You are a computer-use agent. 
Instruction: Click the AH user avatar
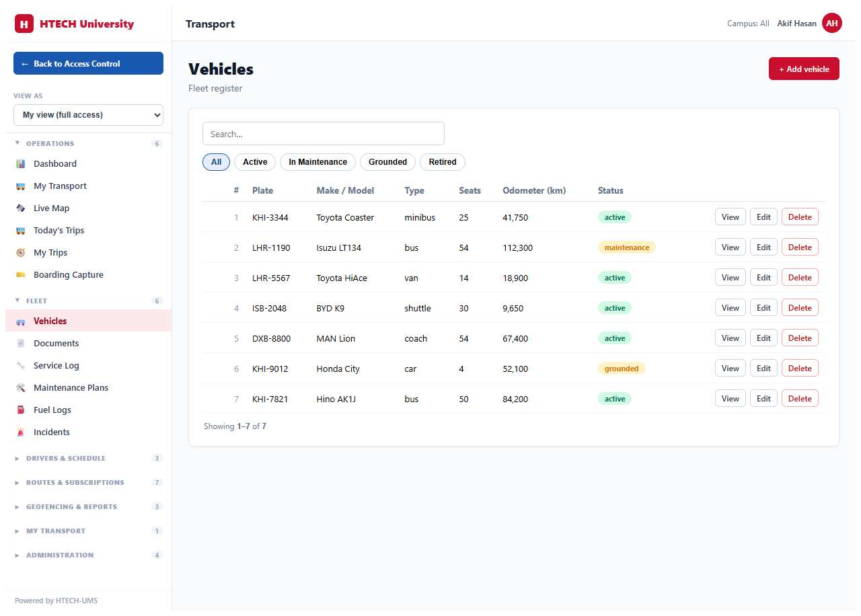[x=832, y=24]
